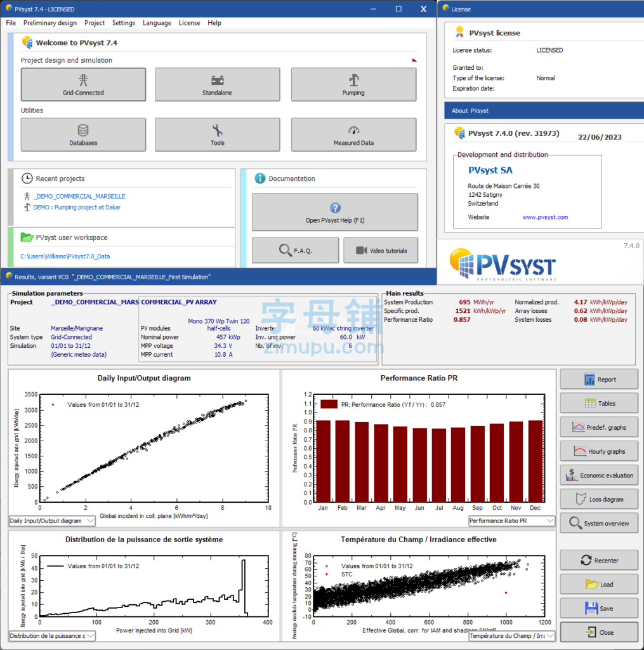644x650 pixels.
Task: Click the Video tutorials button
Action: click(381, 251)
